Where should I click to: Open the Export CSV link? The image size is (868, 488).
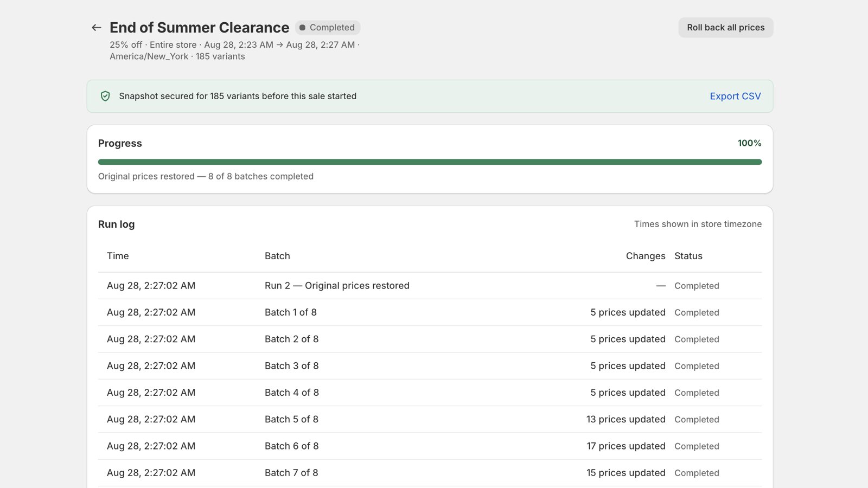[x=735, y=96]
